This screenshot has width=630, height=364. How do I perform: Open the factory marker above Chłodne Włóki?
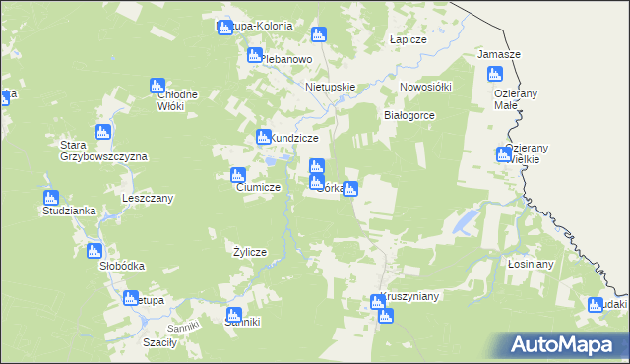point(157,86)
